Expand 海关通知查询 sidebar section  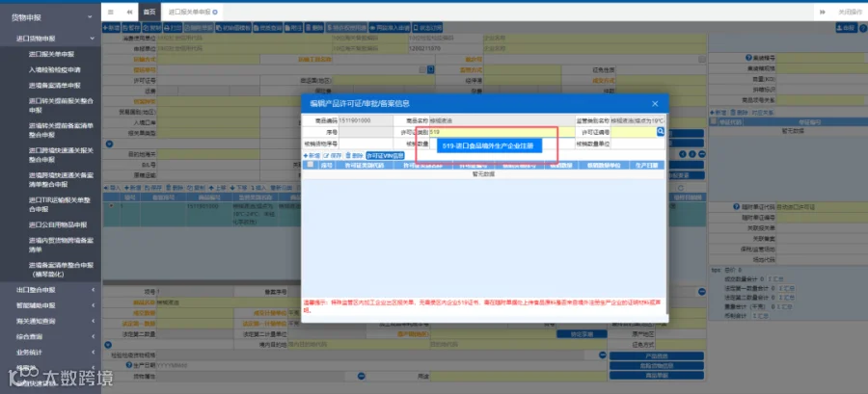point(51,321)
